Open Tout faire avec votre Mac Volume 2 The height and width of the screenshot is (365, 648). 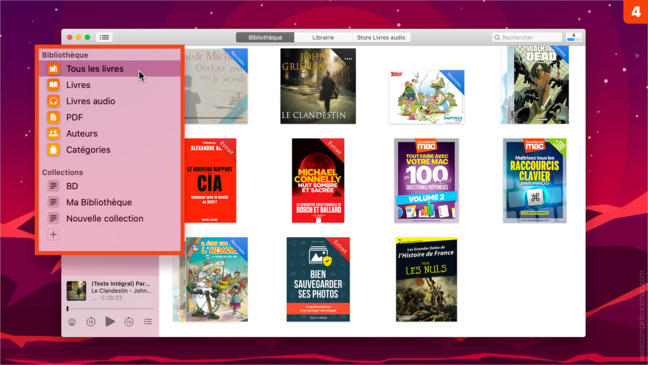tap(426, 181)
